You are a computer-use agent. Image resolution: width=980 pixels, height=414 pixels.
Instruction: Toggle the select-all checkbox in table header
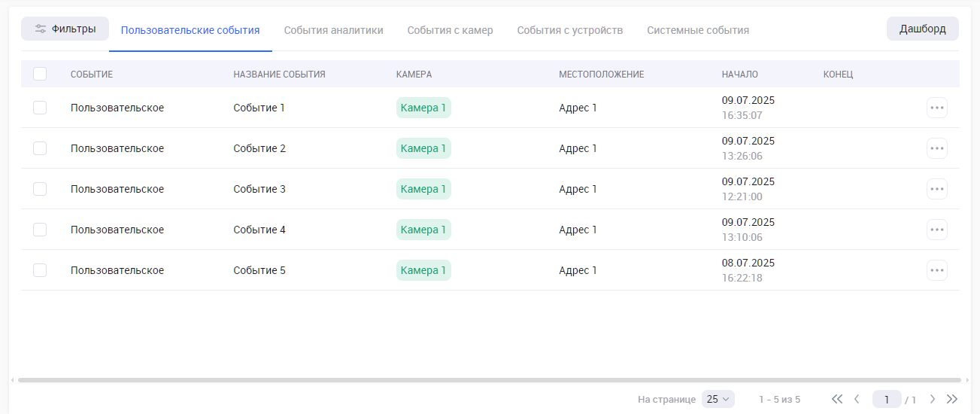[x=40, y=74]
